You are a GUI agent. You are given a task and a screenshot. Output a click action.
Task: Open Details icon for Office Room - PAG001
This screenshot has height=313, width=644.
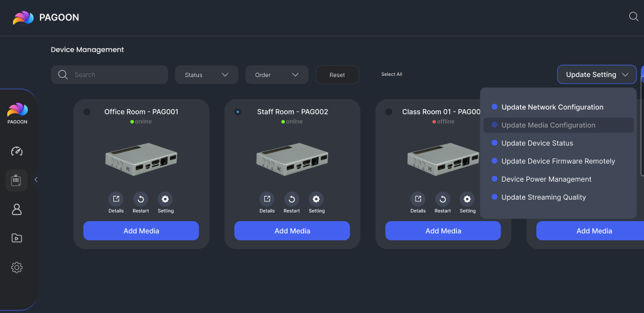[116, 199]
